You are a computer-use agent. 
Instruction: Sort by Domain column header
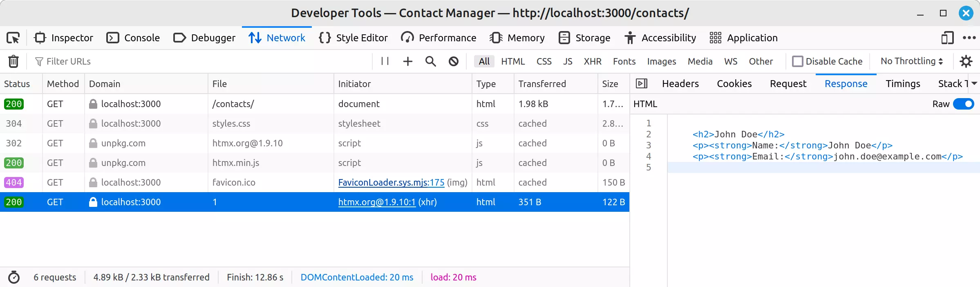pos(146,84)
